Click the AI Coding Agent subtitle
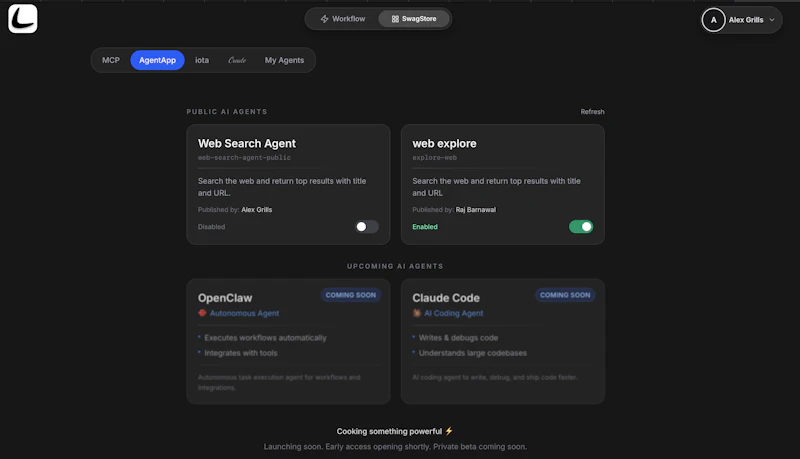 click(x=454, y=313)
